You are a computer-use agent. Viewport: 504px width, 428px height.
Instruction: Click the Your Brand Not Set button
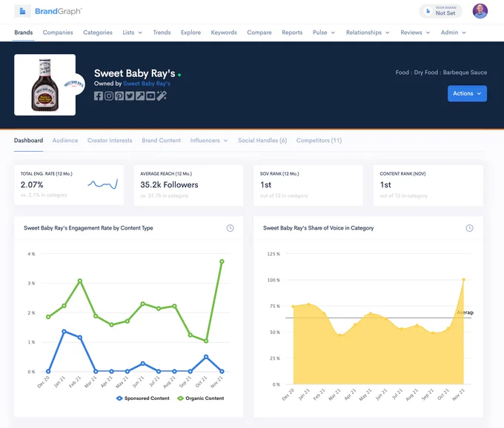pos(441,11)
